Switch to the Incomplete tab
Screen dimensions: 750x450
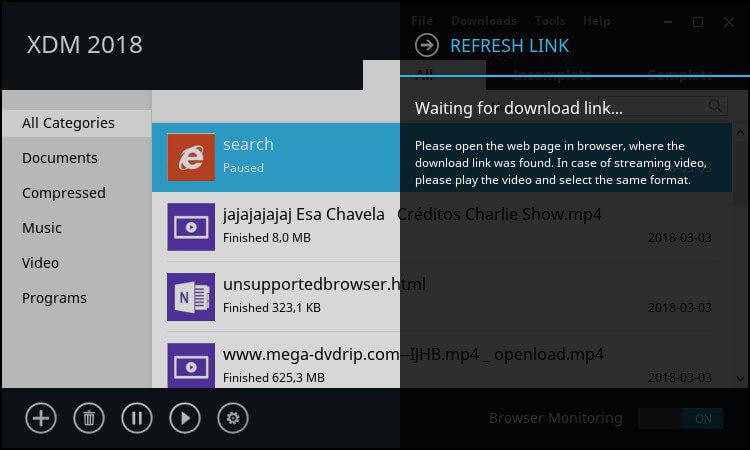pyautogui.click(x=552, y=75)
